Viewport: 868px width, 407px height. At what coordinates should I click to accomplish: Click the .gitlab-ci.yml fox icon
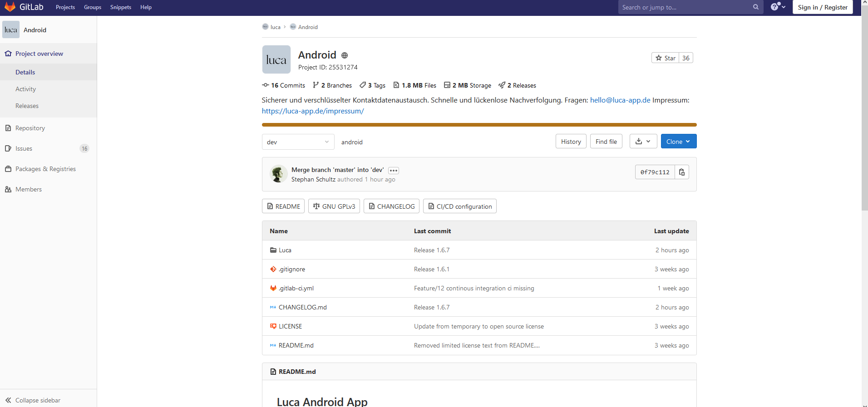click(x=273, y=288)
